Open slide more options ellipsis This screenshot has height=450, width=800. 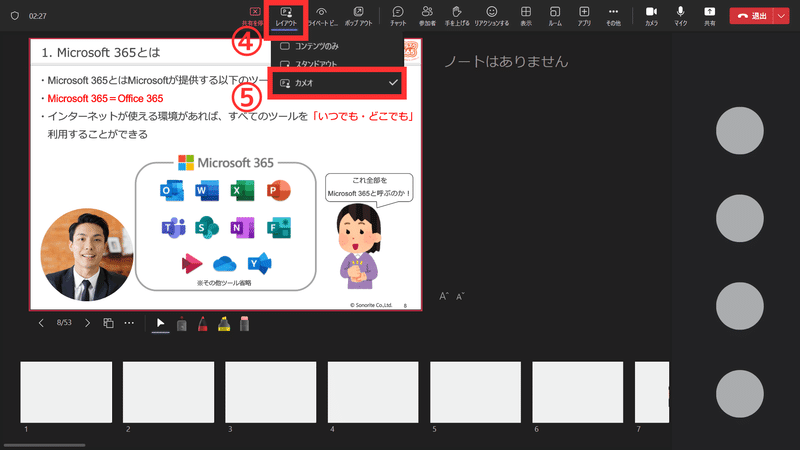click(129, 323)
